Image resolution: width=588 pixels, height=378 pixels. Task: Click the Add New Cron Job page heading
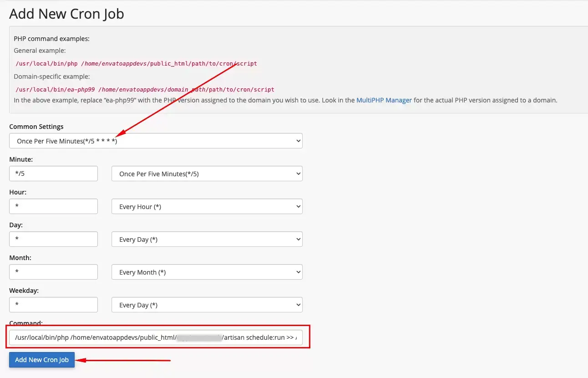[x=66, y=14]
